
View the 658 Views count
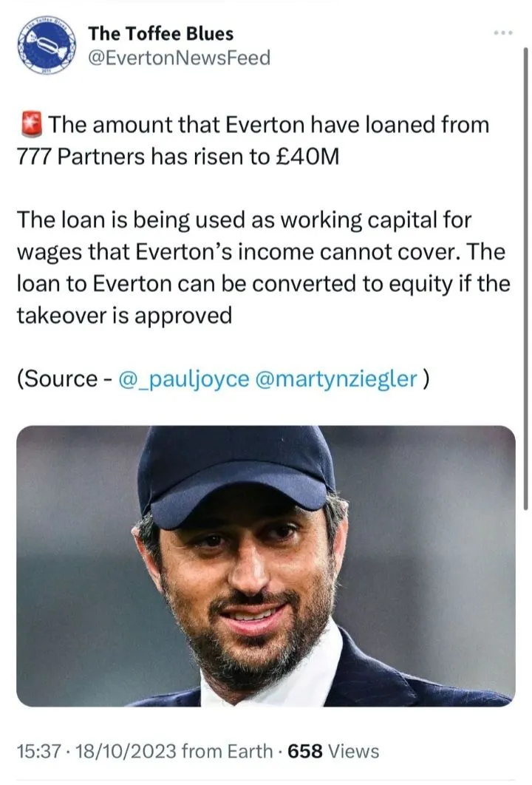pyautogui.click(x=332, y=752)
